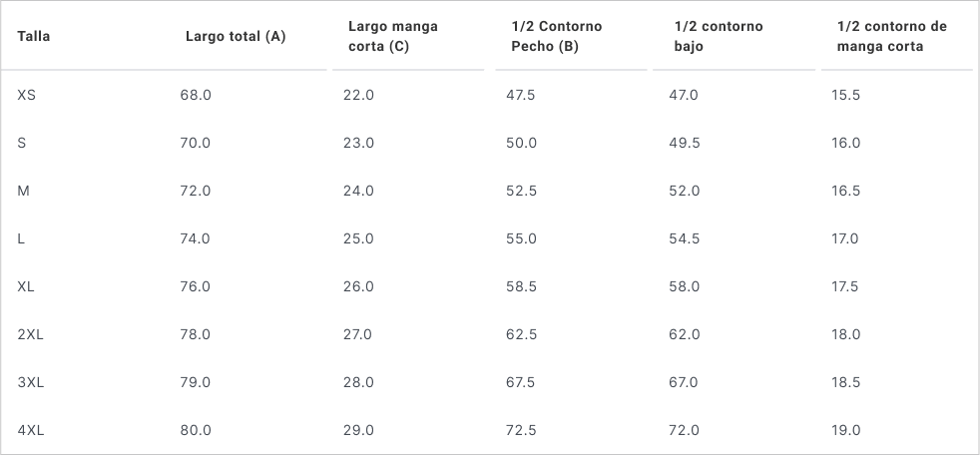The image size is (980, 455).
Task: Click the Talla column header
Action: tap(34, 36)
